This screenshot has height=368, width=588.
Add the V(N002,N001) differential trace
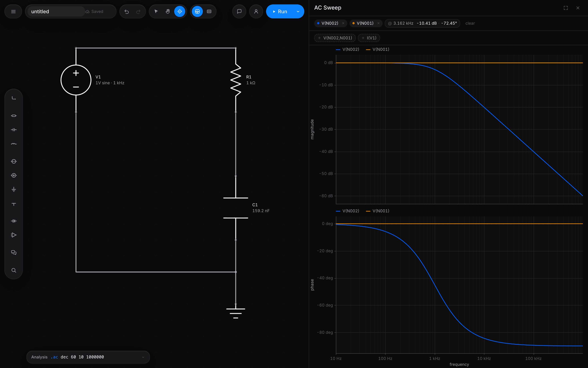coord(335,38)
